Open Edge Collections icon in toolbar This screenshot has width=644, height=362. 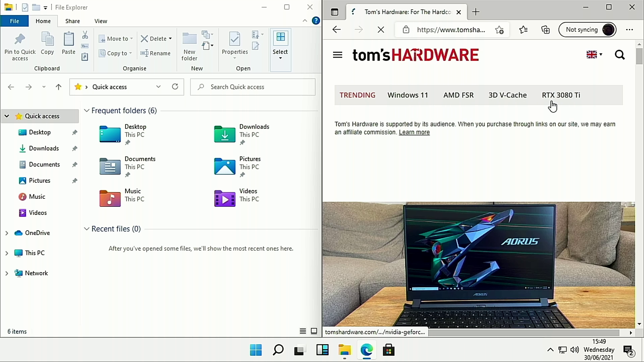(x=545, y=30)
